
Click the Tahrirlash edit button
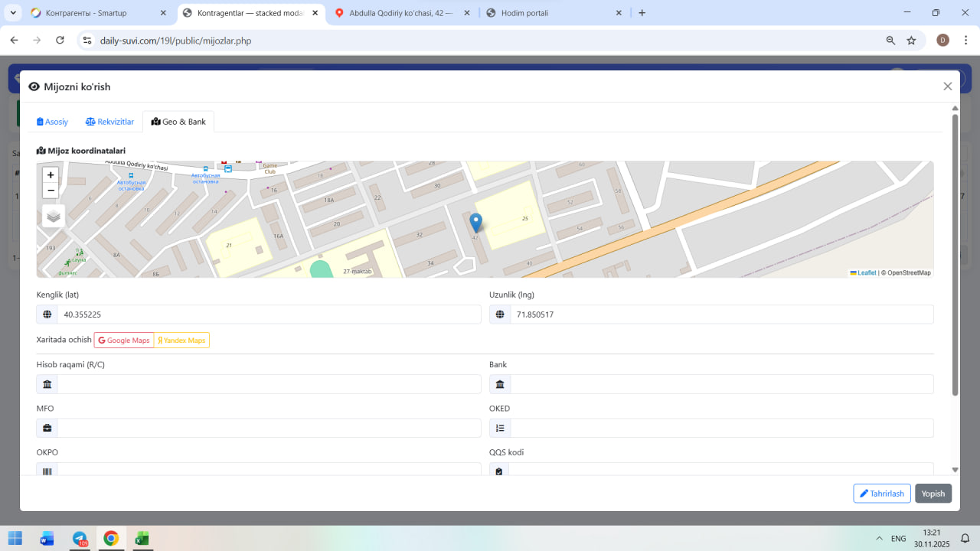[881, 494]
